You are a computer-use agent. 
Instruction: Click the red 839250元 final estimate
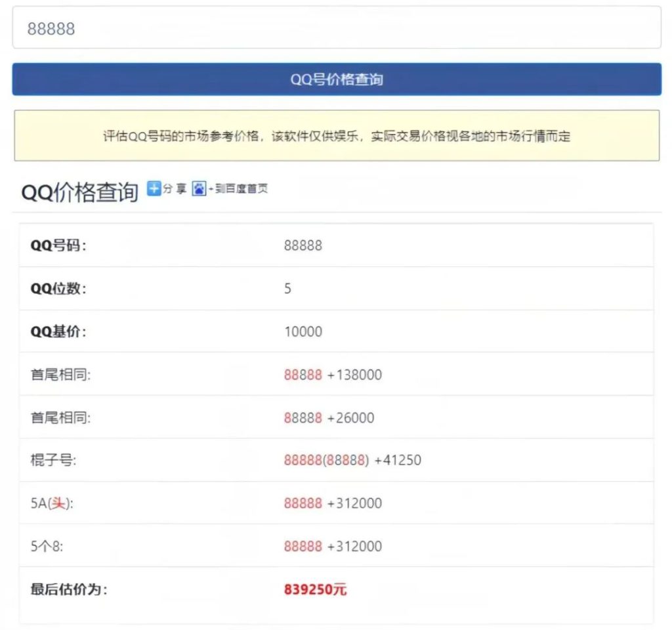[315, 589]
